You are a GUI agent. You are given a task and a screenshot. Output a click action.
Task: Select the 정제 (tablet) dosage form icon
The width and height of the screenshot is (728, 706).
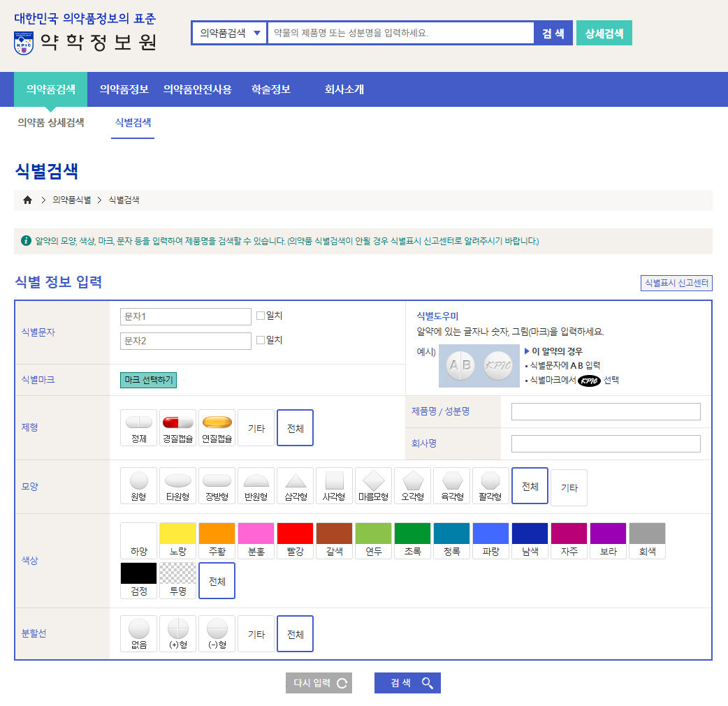click(x=138, y=425)
